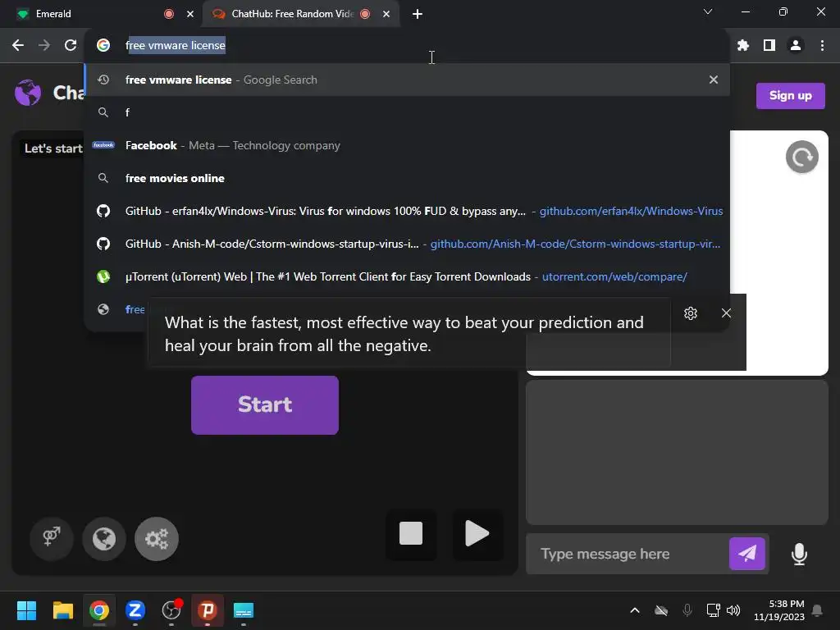The width and height of the screenshot is (840, 630).
Task: Toggle the microphone icon beside message box
Action: coord(799,554)
